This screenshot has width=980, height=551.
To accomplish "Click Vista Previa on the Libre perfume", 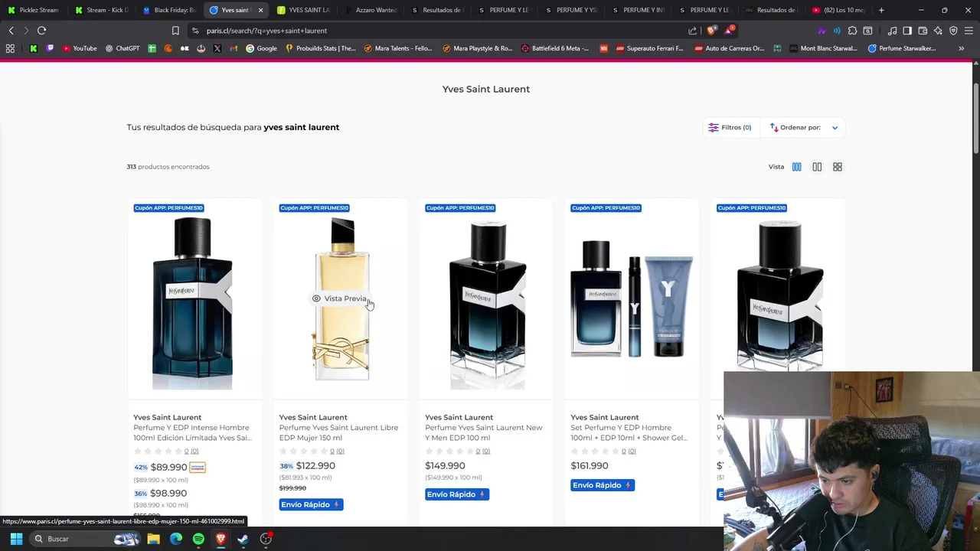I will (339, 298).
